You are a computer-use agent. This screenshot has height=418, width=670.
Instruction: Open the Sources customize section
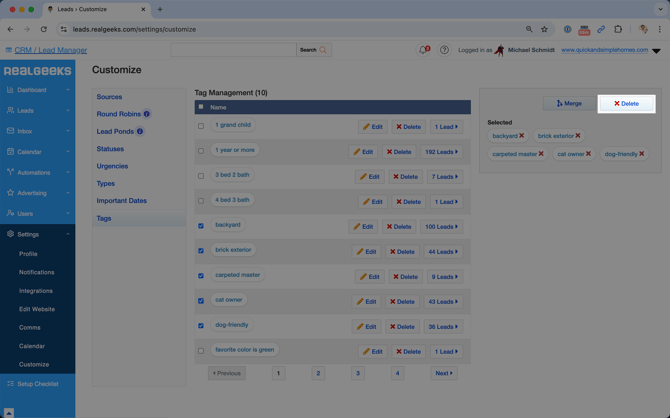(x=109, y=97)
